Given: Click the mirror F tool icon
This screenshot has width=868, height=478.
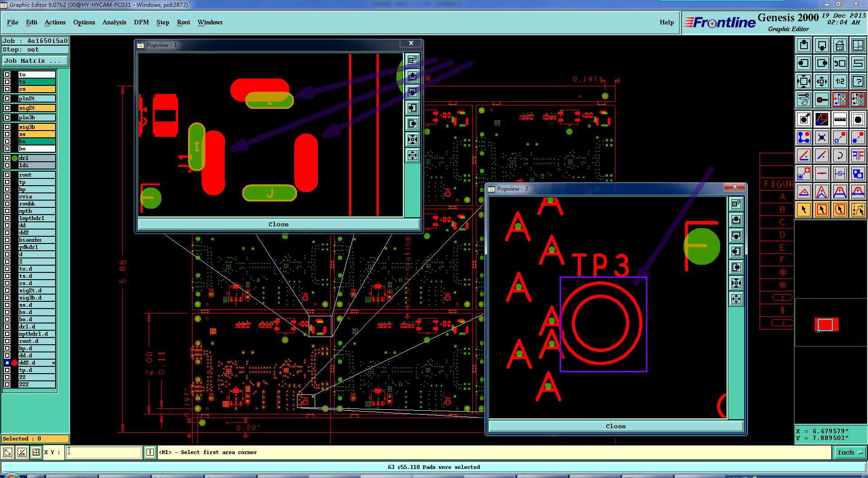Looking at the screenshot, I should pyautogui.click(x=858, y=155).
